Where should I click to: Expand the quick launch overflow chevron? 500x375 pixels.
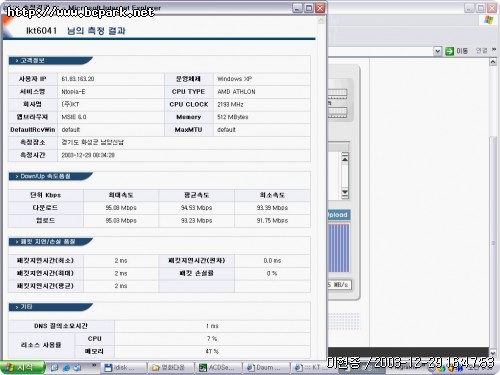pyautogui.click(x=94, y=366)
